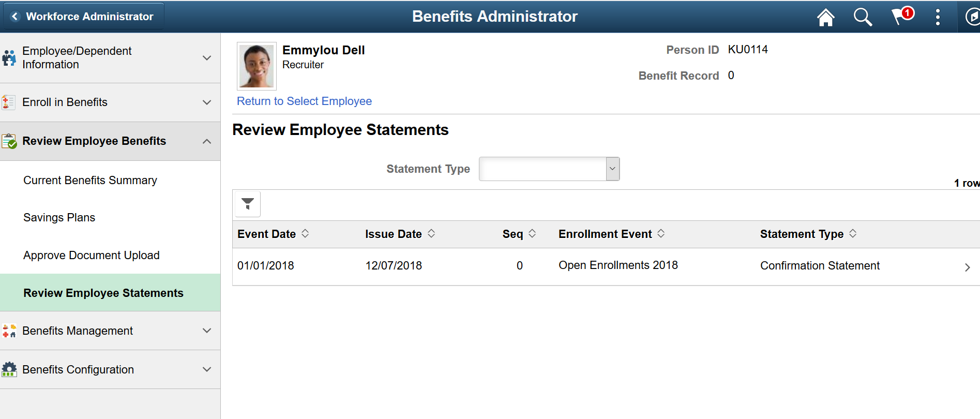Open the three-dot actions menu
This screenshot has width=980, height=419.
(x=938, y=17)
